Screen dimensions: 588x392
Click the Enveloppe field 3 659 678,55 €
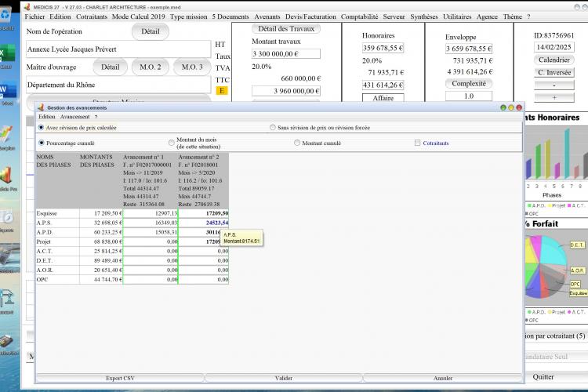point(469,49)
